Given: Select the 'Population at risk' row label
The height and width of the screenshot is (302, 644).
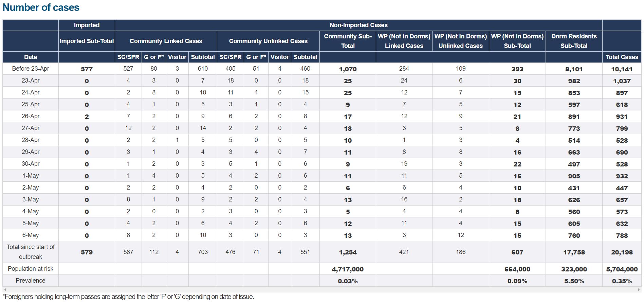Looking at the screenshot, I should [31, 269].
